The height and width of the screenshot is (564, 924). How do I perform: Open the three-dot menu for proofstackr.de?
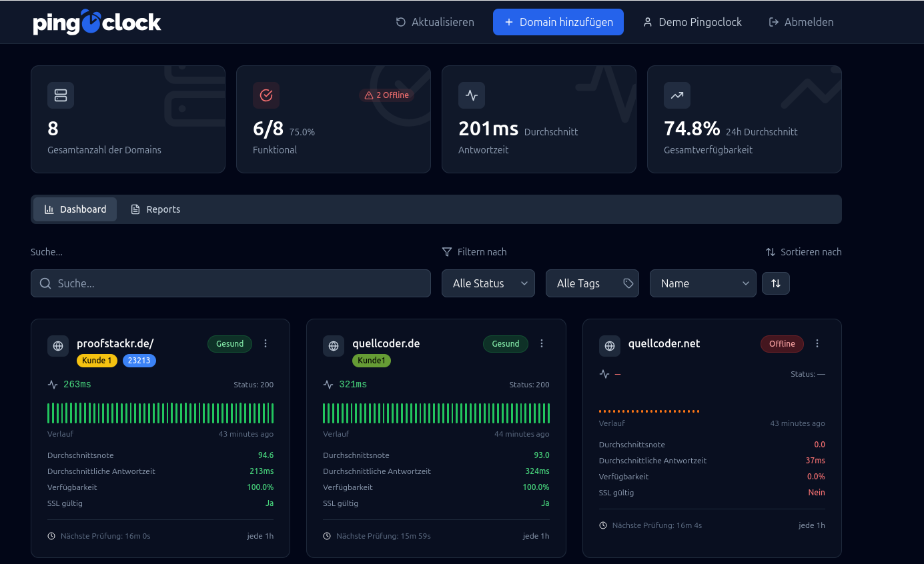[x=266, y=344]
